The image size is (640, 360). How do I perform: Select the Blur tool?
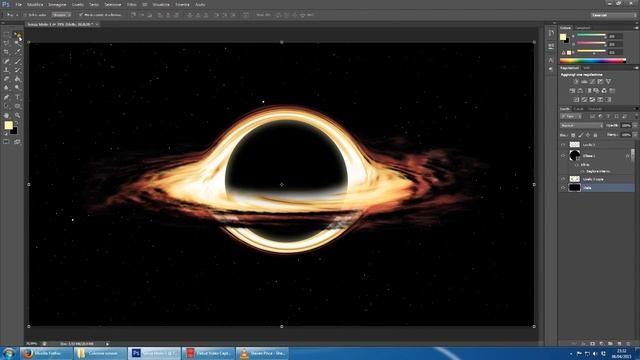click(x=7, y=88)
